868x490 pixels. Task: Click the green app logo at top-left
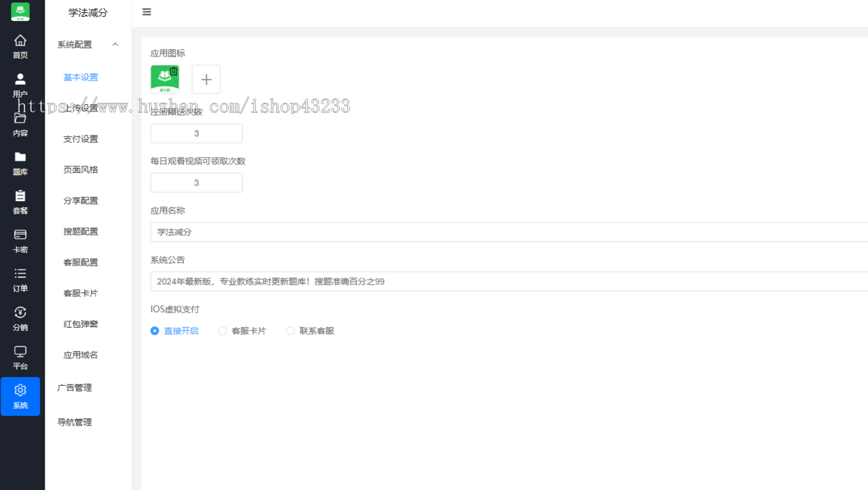point(20,12)
